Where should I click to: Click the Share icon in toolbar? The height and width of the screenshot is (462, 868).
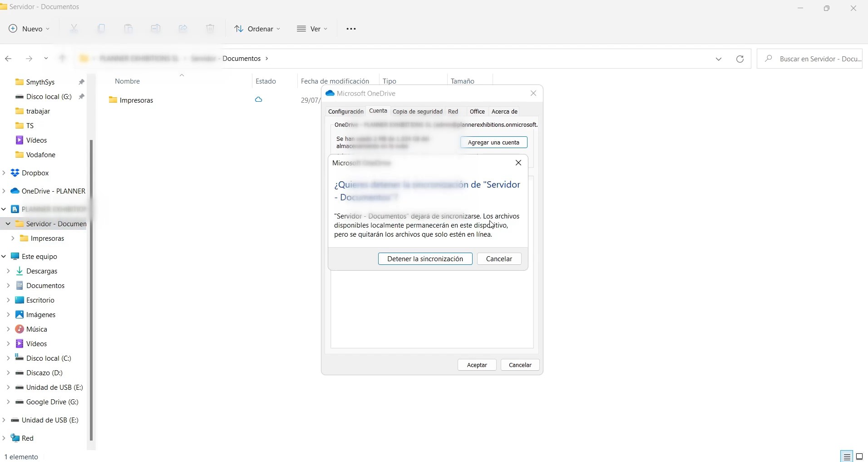click(183, 29)
